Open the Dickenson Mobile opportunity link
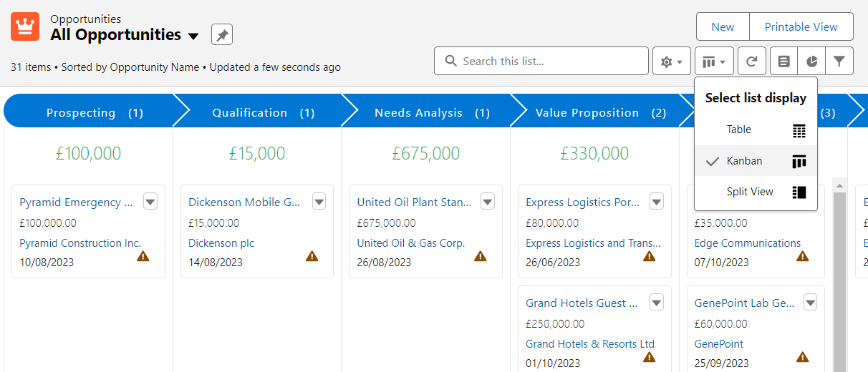This screenshot has height=372, width=868. click(244, 202)
